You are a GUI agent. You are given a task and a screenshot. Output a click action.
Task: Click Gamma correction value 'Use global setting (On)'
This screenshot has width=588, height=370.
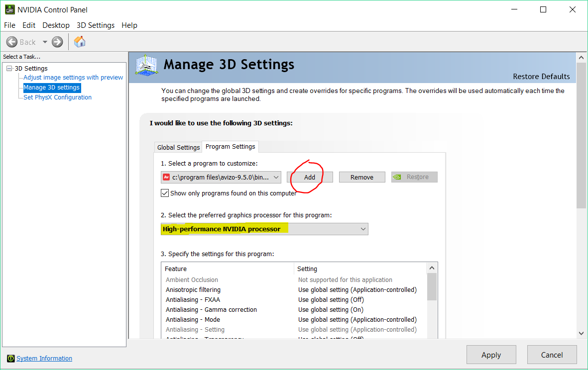point(331,310)
